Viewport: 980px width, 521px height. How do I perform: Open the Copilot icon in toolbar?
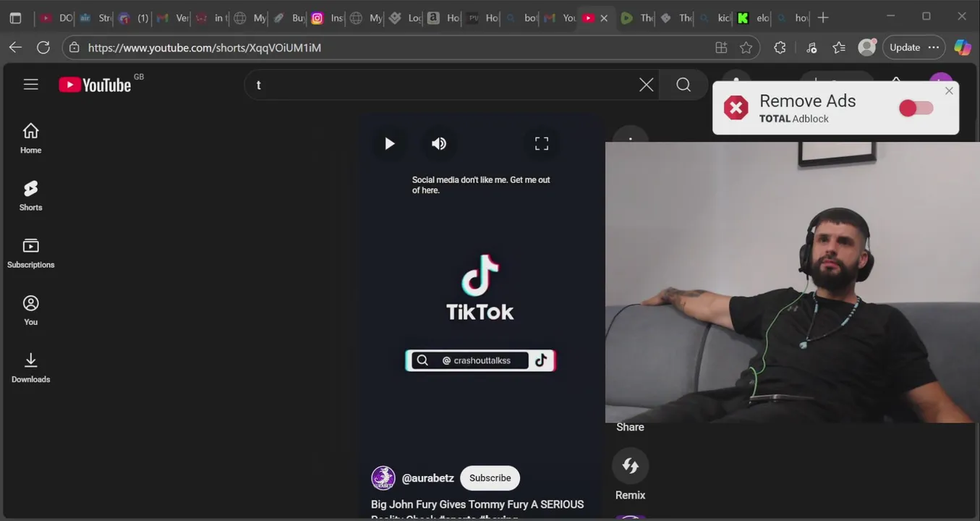pyautogui.click(x=963, y=47)
